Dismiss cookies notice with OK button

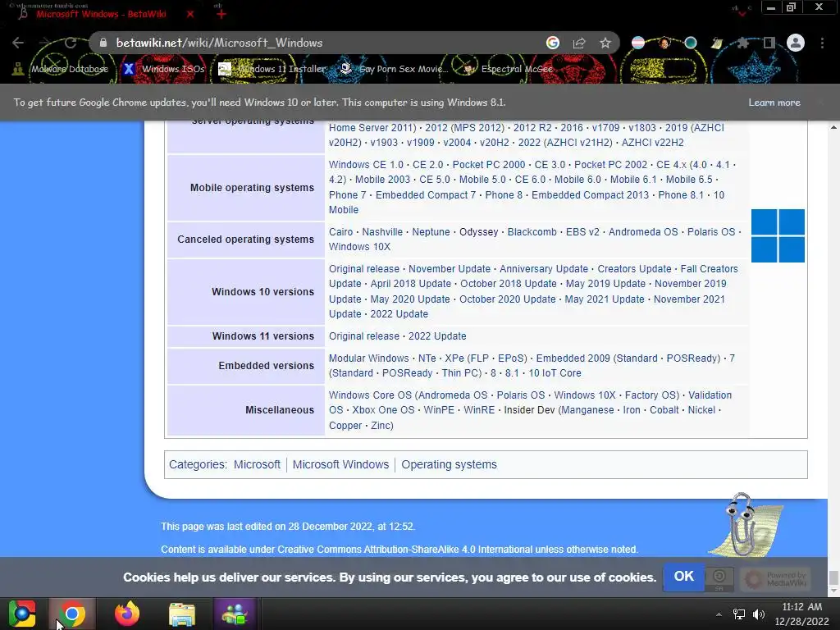point(683,577)
